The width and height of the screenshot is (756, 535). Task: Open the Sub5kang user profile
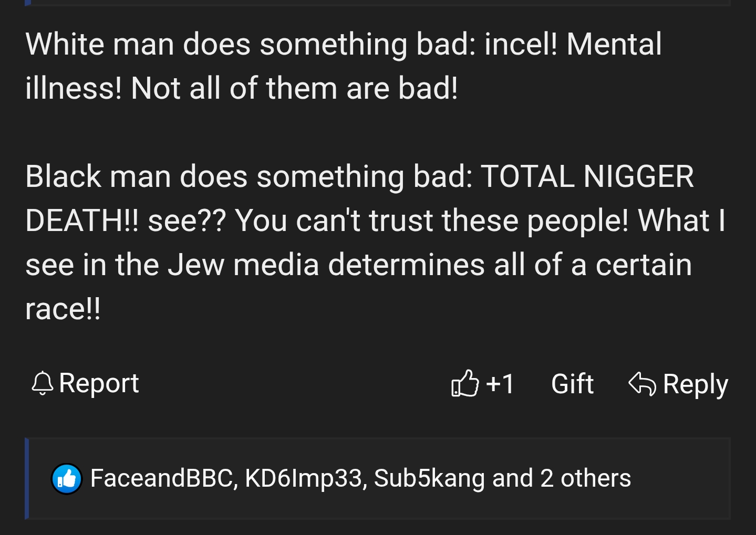[x=429, y=478]
